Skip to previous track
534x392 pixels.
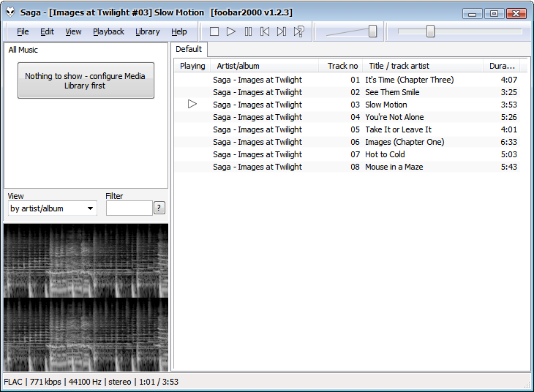[265, 31]
